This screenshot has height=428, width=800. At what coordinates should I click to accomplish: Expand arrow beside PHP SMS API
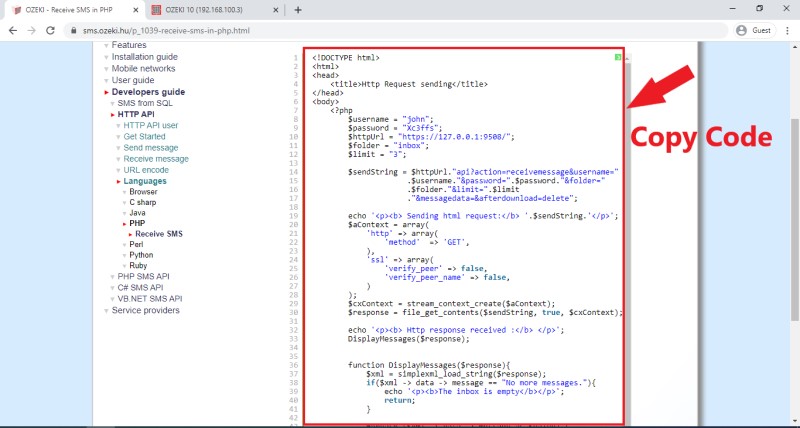click(113, 277)
